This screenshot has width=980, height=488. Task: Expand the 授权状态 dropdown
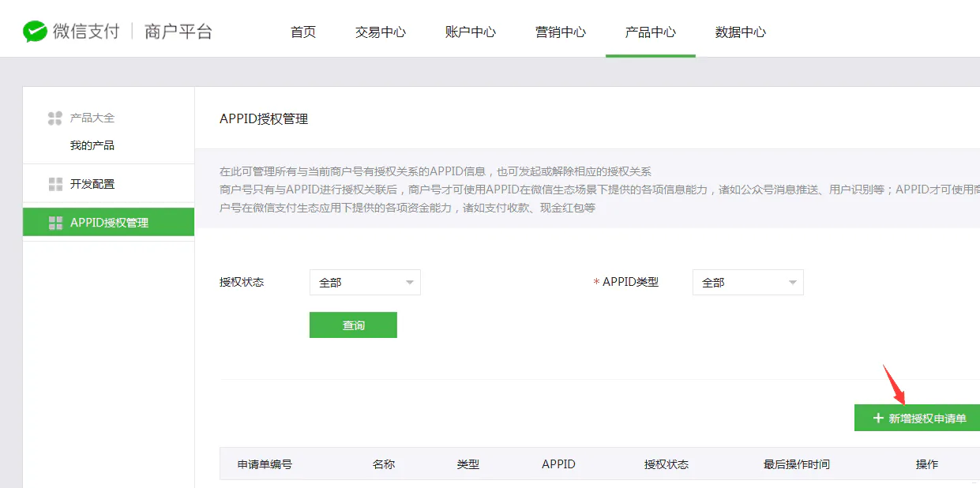tap(365, 282)
